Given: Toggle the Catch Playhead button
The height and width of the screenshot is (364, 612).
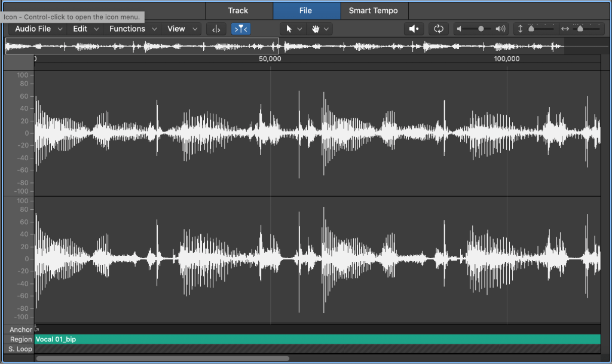Looking at the screenshot, I should click(x=216, y=28).
